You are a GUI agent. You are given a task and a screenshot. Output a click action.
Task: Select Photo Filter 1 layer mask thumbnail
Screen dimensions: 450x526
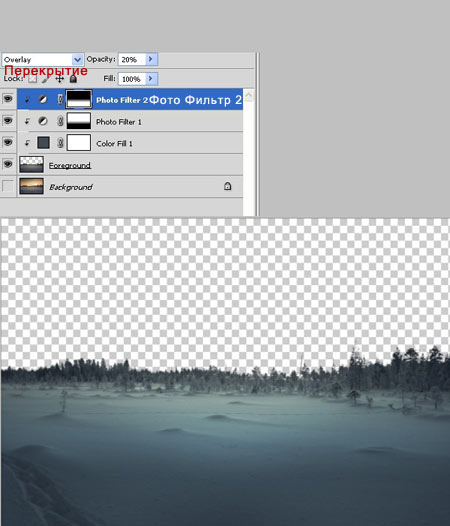point(79,121)
